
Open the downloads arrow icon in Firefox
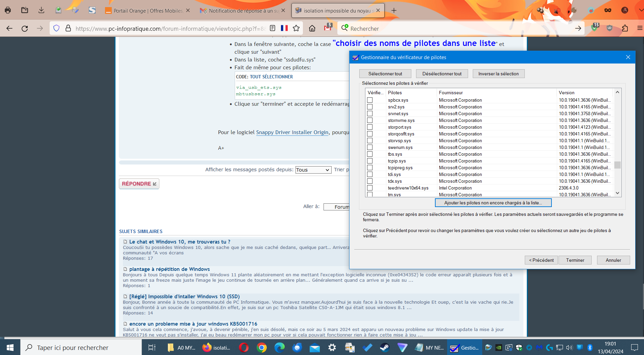pyautogui.click(x=41, y=10)
